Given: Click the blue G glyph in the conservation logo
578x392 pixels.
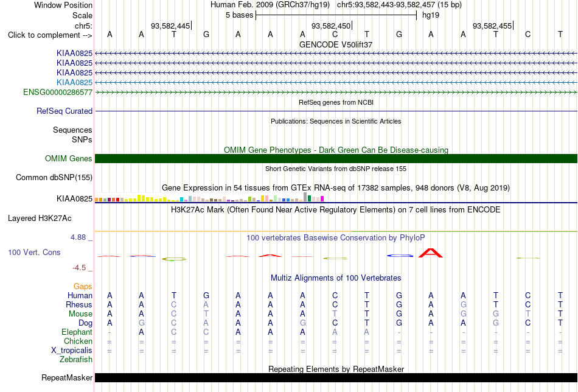Looking at the screenshot, I should (x=400, y=256).
